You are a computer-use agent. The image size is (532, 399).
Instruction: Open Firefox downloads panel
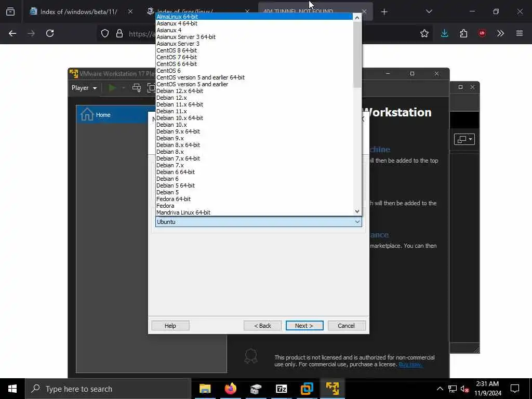pos(445,33)
